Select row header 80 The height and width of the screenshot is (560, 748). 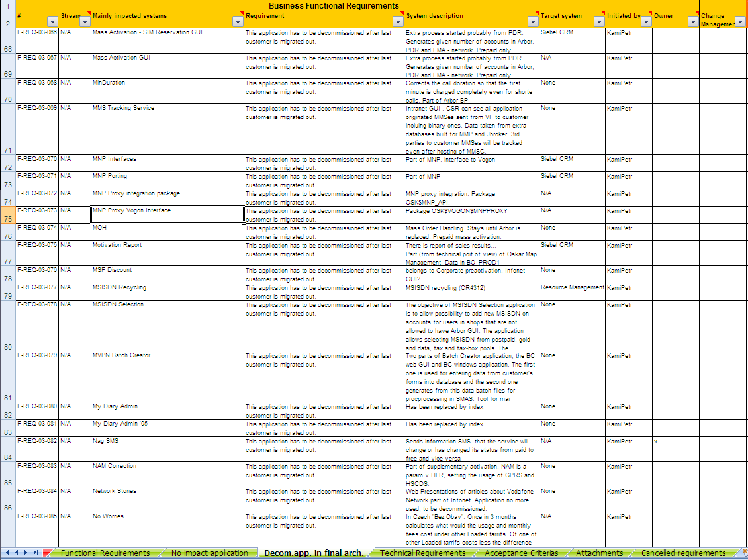8,326
